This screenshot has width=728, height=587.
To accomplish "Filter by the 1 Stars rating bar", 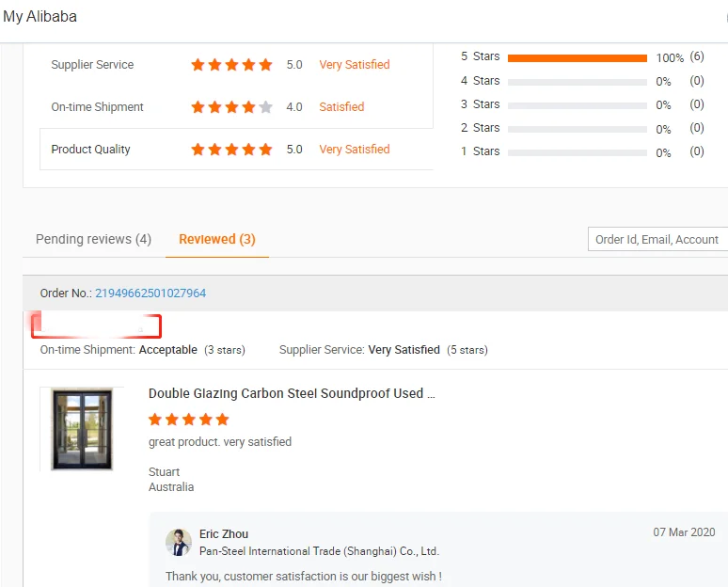I will [577, 152].
